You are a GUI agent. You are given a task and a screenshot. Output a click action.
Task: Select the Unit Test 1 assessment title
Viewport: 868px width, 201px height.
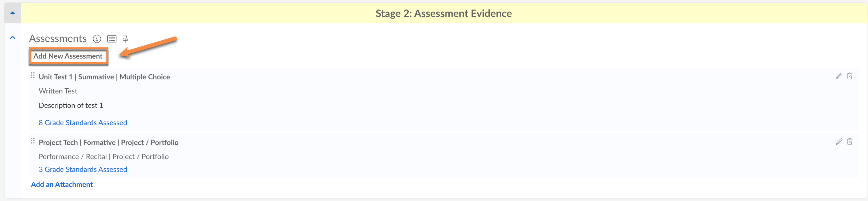(104, 77)
